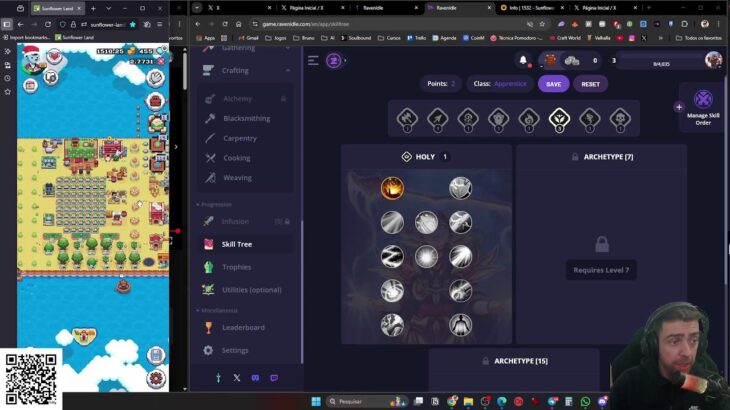The height and width of the screenshot is (410, 730).
Task: Open the X (Twitter) link in sidebar footer
Action: click(x=237, y=378)
